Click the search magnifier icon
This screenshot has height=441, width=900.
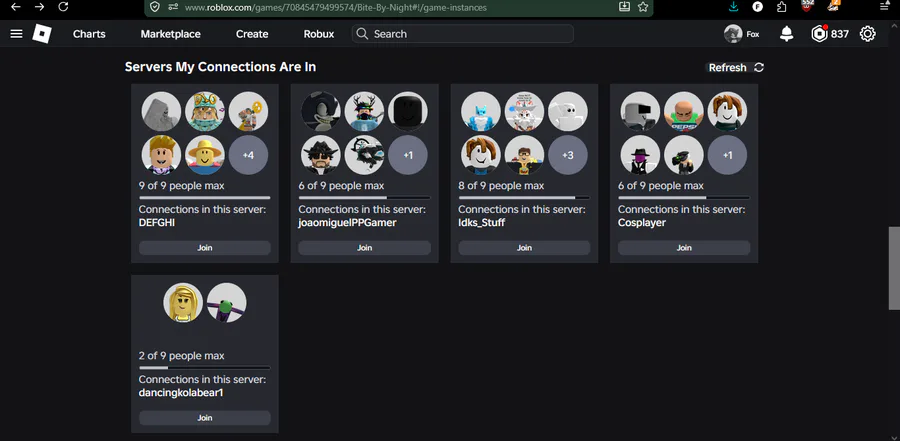pyautogui.click(x=362, y=34)
